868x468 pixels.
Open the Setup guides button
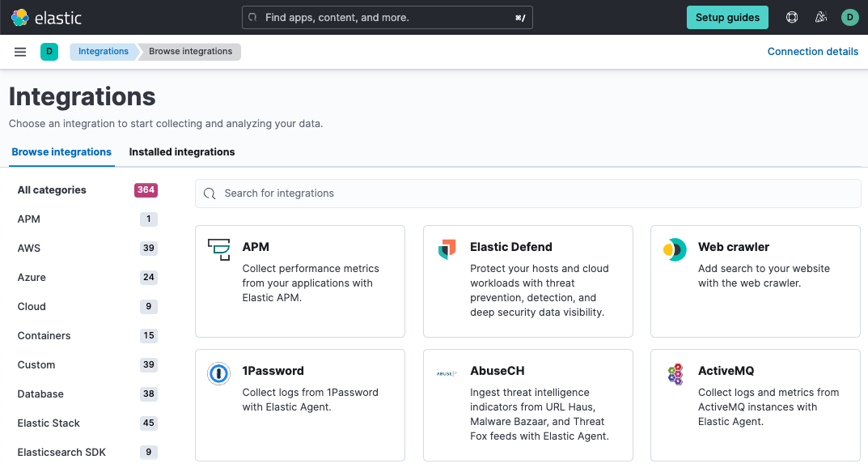click(727, 17)
